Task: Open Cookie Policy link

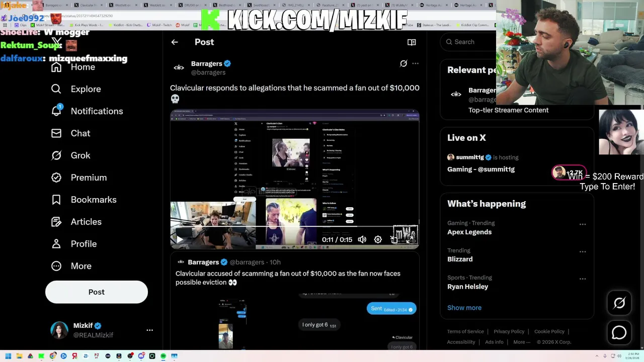Action: pos(549,332)
